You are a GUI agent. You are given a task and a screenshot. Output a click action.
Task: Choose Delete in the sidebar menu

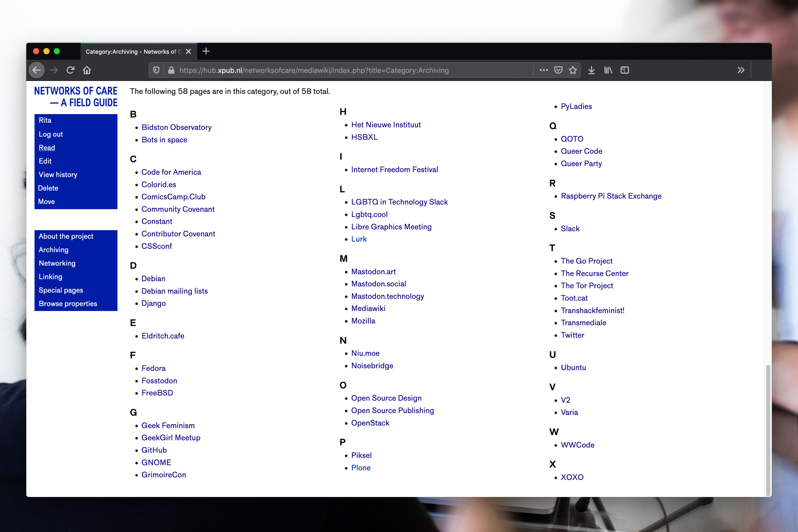[x=48, y=188]
